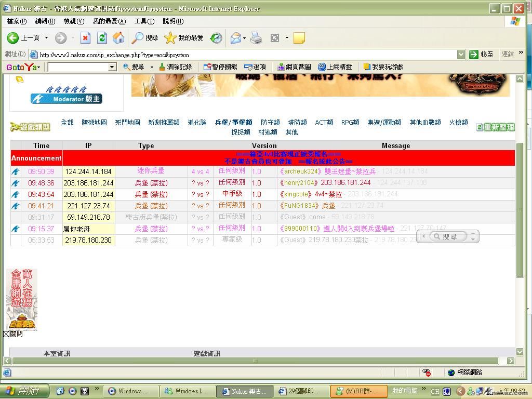Click 暫停攔截 popup blocker toggle

point(220,67)
